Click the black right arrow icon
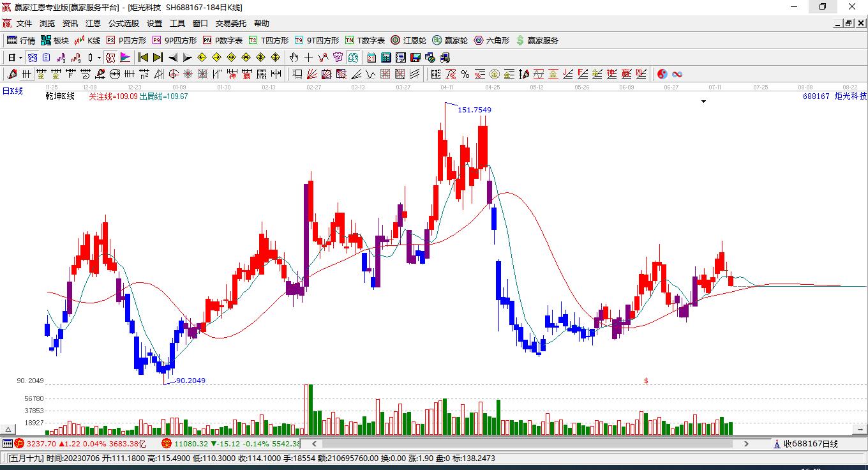 click(x=187, y=57)
